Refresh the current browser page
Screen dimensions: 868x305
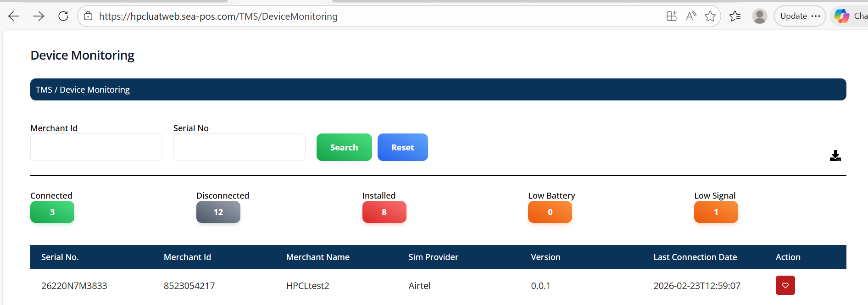[x=63, y=17]
